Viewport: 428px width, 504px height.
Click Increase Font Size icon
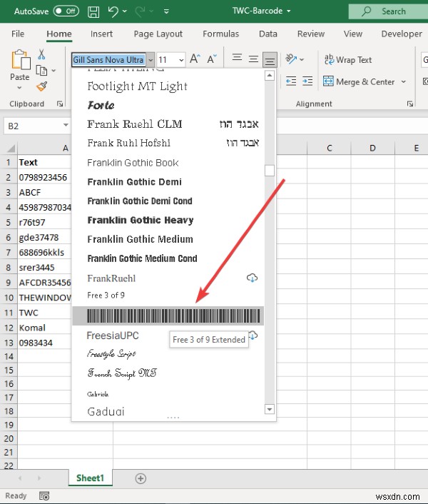click(x=195, y=59)
